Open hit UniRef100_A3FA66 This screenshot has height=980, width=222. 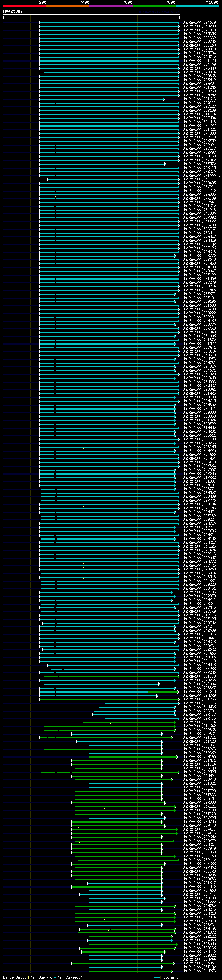point(199,455)
